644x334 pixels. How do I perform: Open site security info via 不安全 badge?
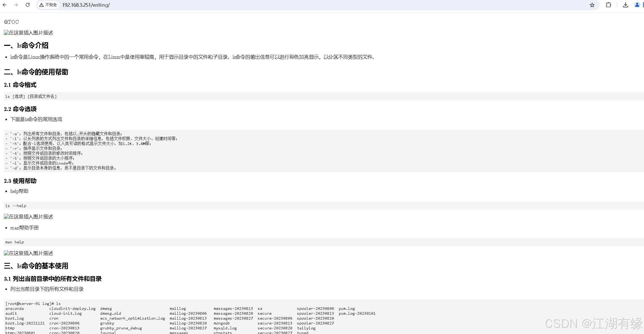pyautogui.click(x=48, y=5)
